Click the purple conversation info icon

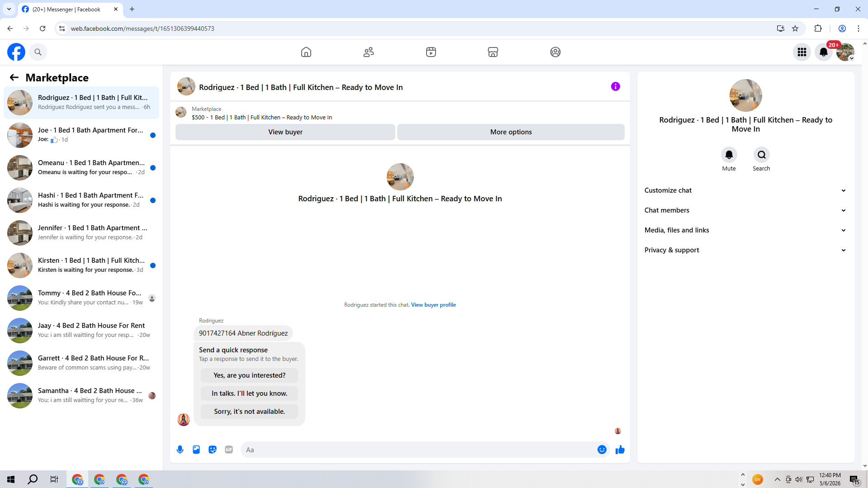tap(616, 86)
